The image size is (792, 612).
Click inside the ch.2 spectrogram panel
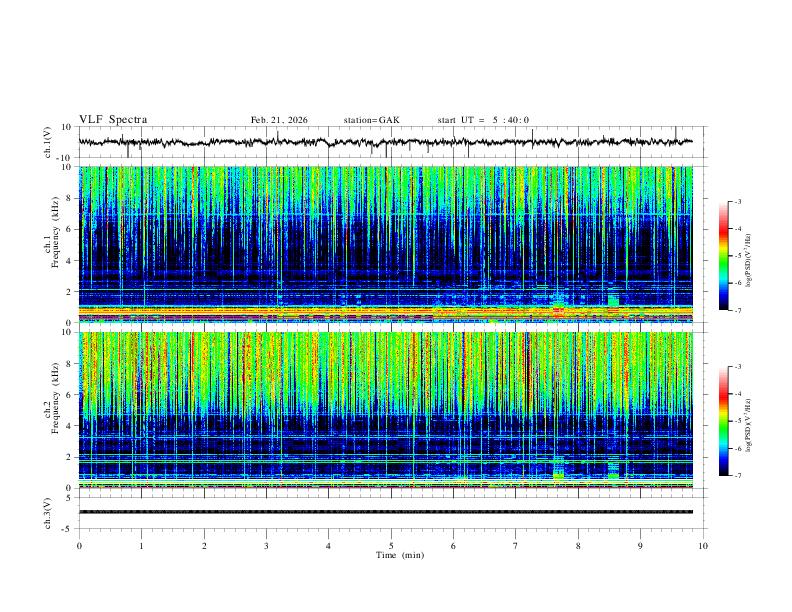385,410
